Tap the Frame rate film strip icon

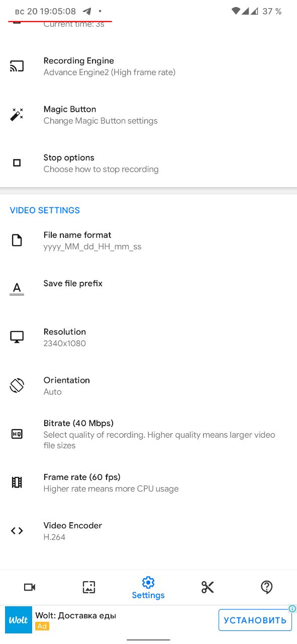pyautogui.click(x=17, y=482)
